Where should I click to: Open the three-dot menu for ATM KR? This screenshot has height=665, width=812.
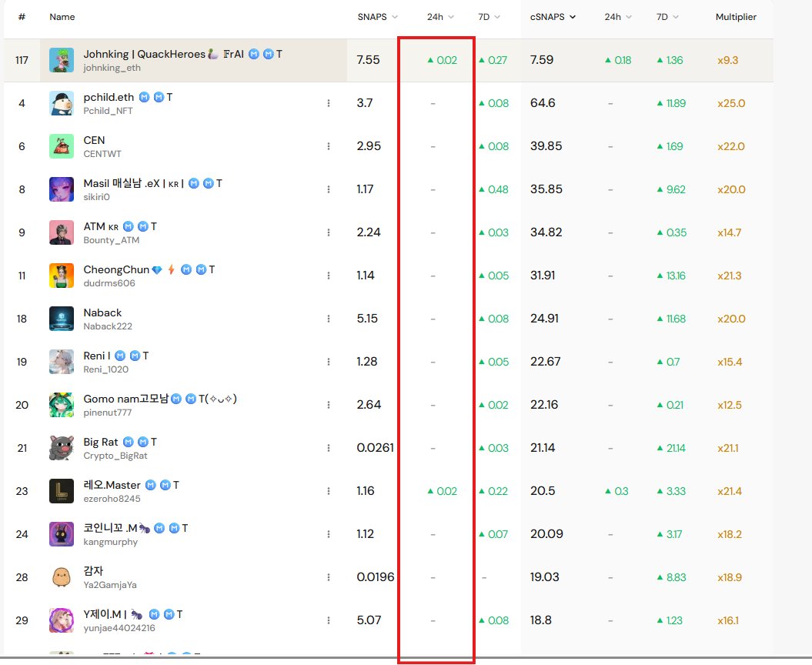pyautogui.click(x=329, y=232)
